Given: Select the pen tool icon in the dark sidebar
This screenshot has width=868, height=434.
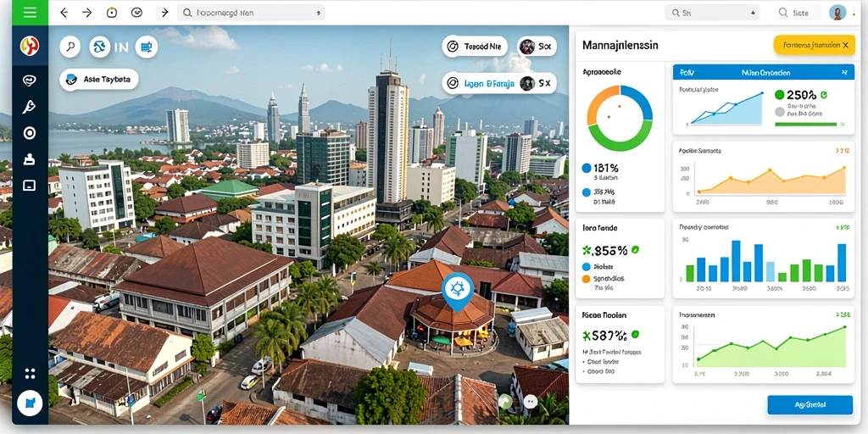Looking at the screenshot, I should [x=30, y=107].
